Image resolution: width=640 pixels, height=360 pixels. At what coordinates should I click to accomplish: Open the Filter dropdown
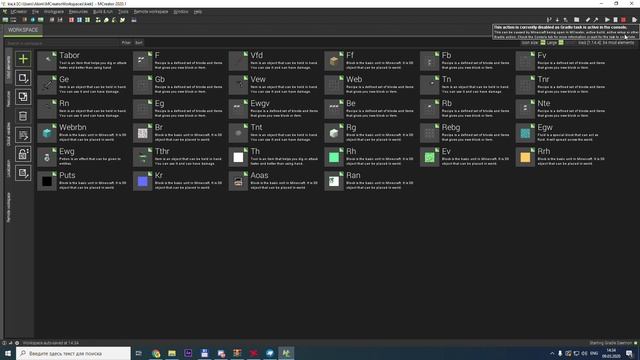click(126, 42)
